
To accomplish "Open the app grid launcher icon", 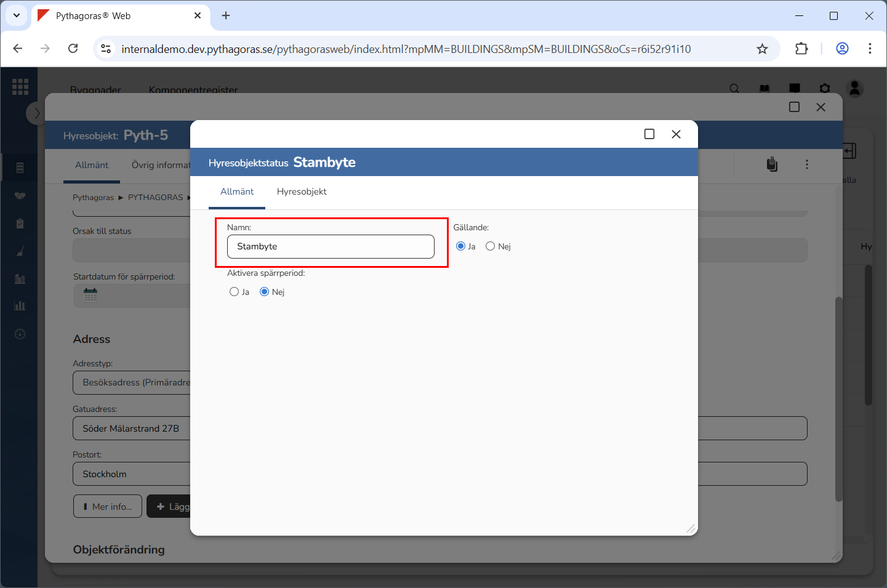I will [20, 87].
